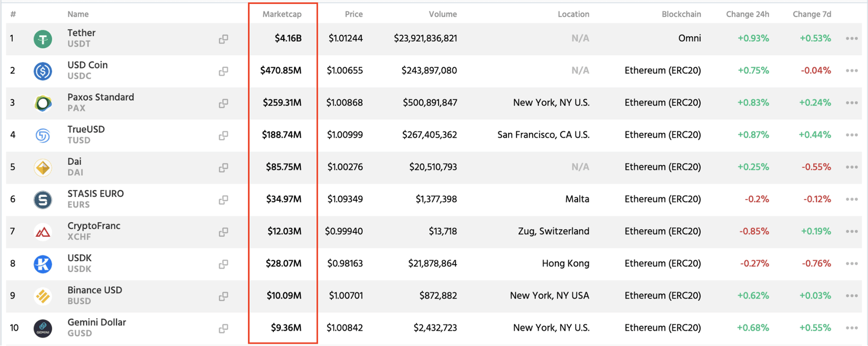Click the Tether coin logo icon
This screenshot has width=868, height=346.
43,39
